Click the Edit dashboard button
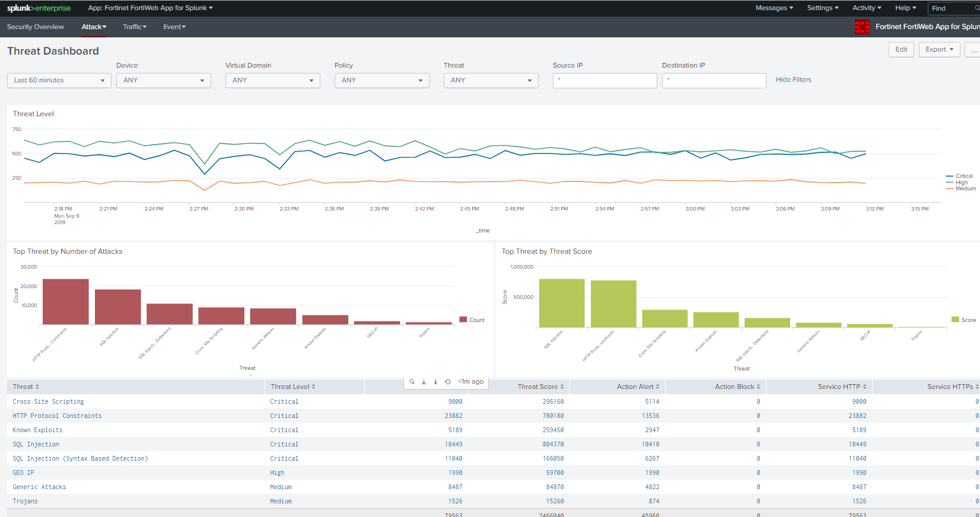Viewport: 980px width, 517px height. tap(901, 50)
